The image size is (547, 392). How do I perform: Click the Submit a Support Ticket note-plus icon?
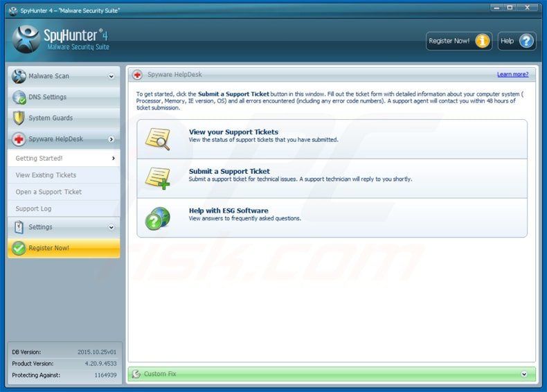pyautogui.click(x=158, y=179)
